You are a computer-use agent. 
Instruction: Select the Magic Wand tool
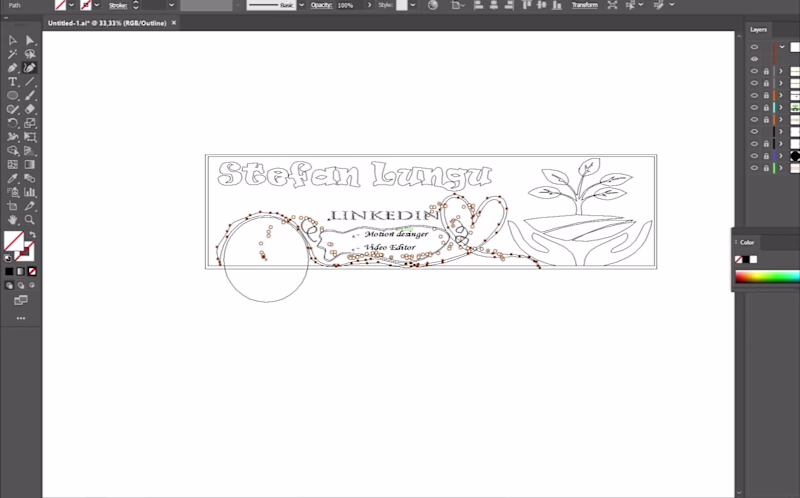pos(13,54)
